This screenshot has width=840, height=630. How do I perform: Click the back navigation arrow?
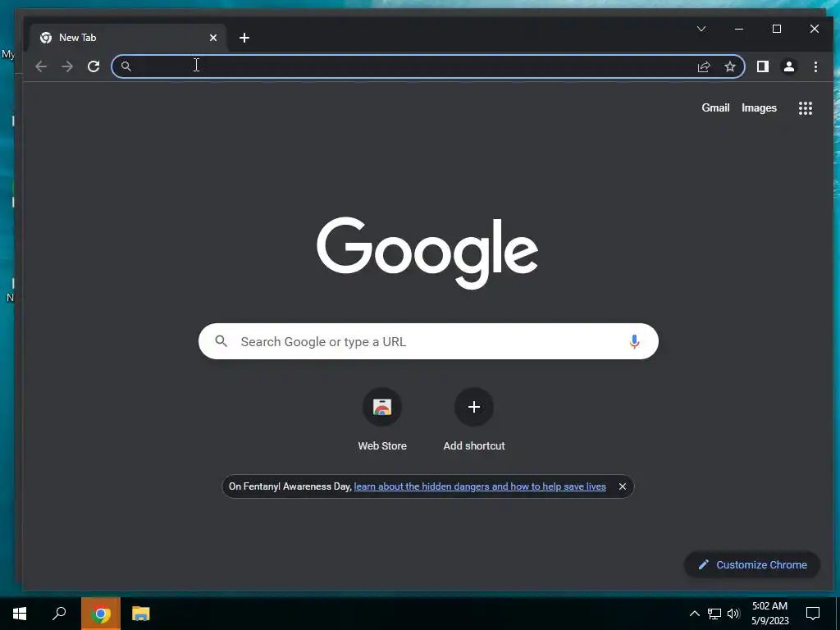tap(41, 66)
